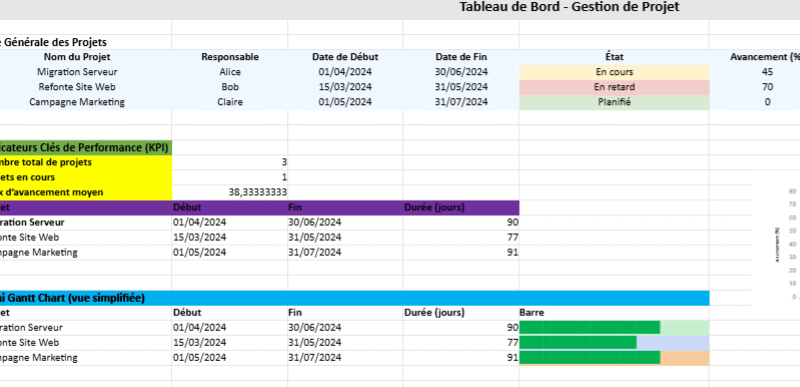
Task: Select the blue 'Gantt Chart (vue simplifiée)' heading
Action: point(355,298)
